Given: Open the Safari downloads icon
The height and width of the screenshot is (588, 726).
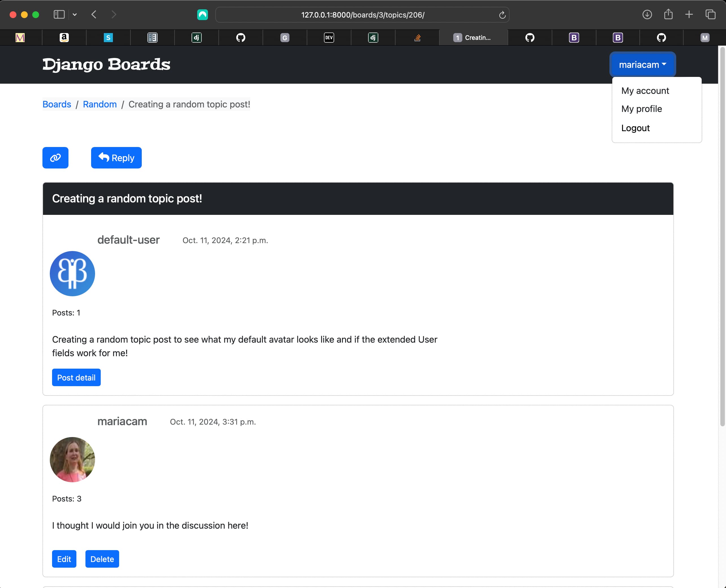Looking at the screenshot, I should 647,15.
